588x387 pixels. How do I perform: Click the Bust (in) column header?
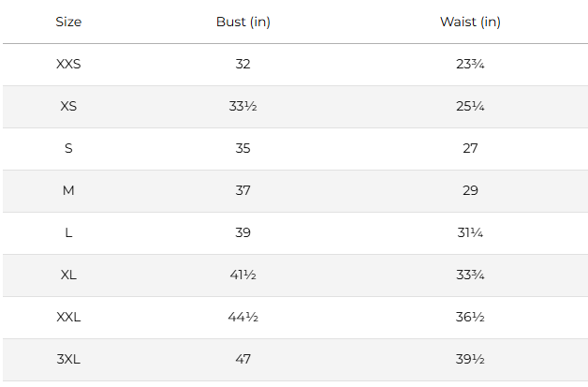(x=243, y=22)
